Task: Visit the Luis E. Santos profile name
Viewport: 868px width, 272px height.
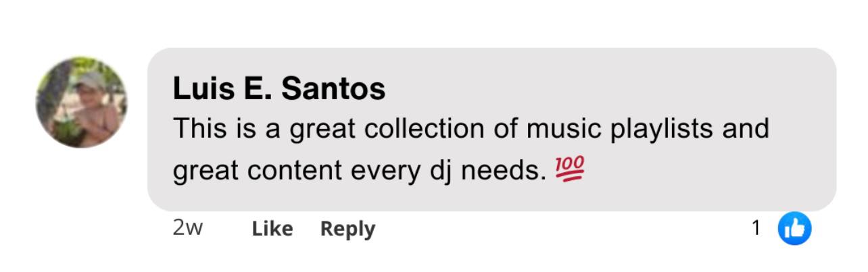Action: [x=279, y=89]
